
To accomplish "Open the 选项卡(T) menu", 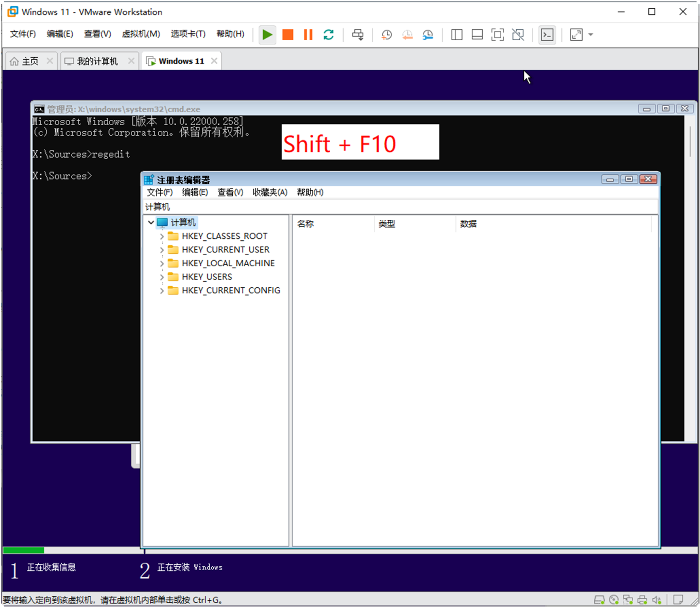I will pyautogui.click(x=188, y=34).
